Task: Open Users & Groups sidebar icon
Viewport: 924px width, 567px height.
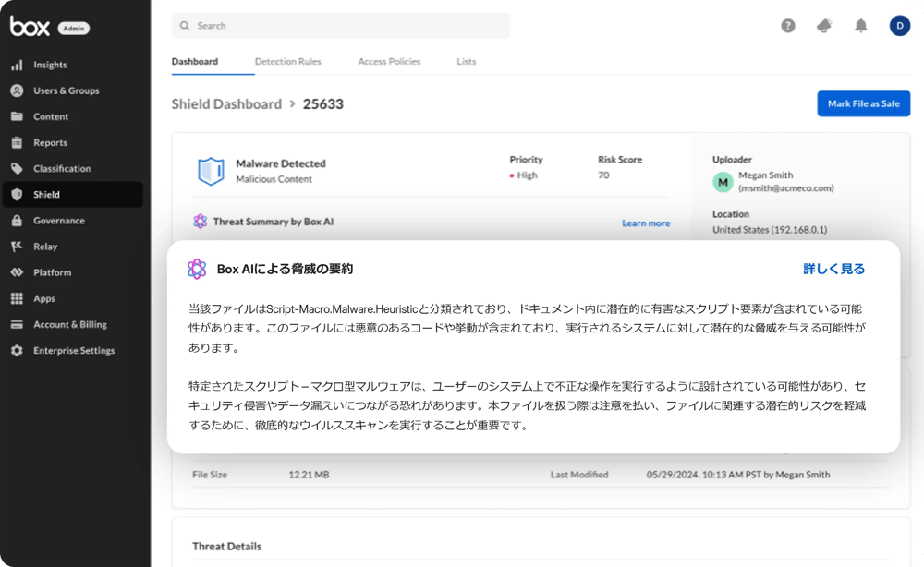Action: coord(17,90)
